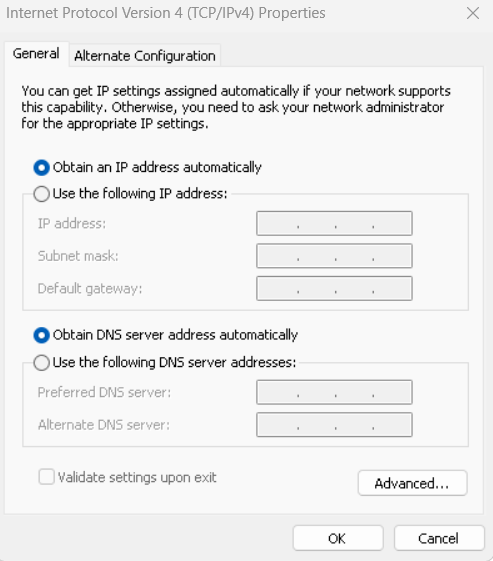Switch to the Alternate Configuration tab
493x561 pixels.
[145, 56]
